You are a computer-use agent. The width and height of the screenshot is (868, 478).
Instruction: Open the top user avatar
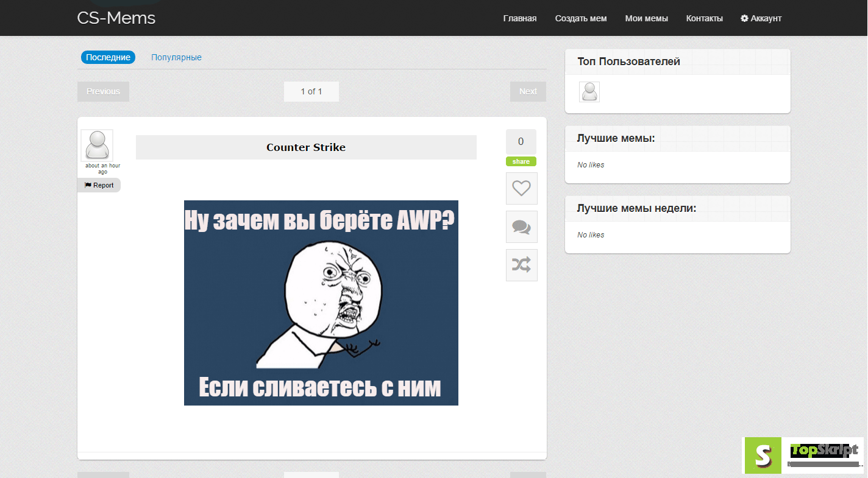(x=589, y=92)
